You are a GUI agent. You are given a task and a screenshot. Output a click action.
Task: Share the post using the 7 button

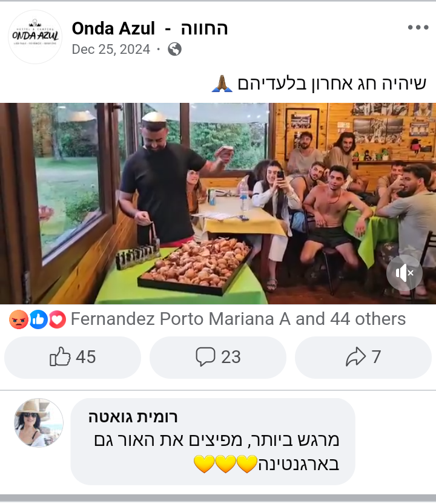pyautogui.click(x=363, y=357)
